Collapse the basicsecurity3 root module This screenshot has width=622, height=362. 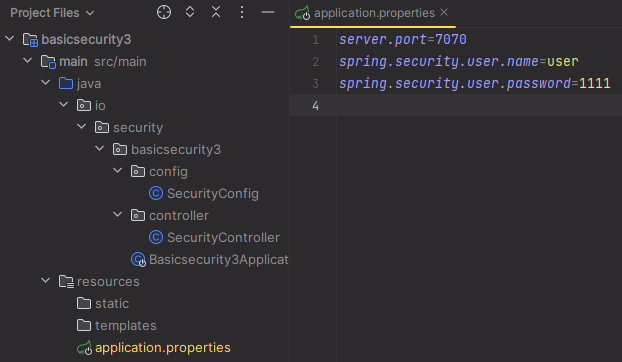[10, 39]
